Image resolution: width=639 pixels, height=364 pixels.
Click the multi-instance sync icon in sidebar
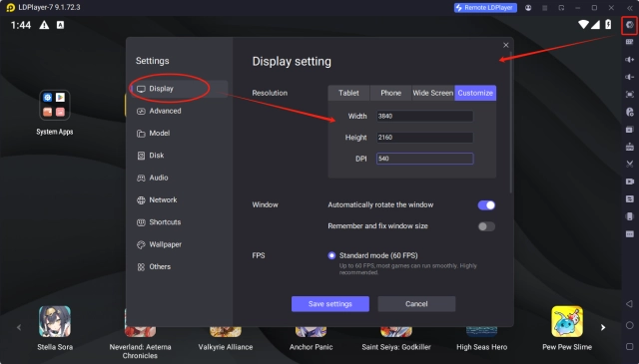(x=630, y=198)
